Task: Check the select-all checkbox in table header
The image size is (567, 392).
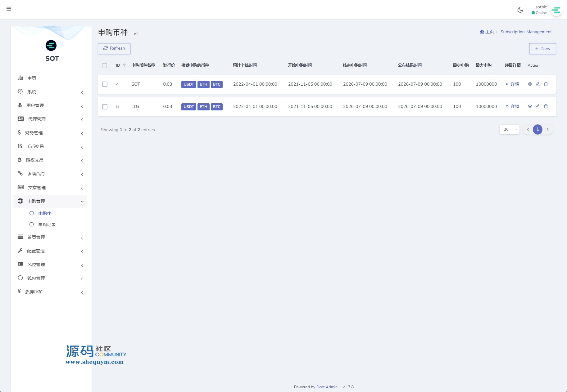Action: 105,65
